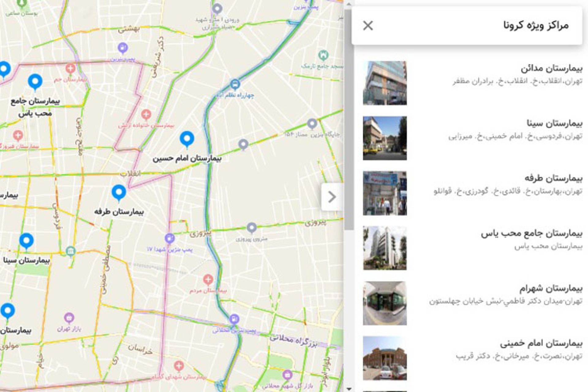Click the چهارراه نظام آباد bus station icon
The height and width of the screenshot is (392, 588).
click(x=235, y=84)
